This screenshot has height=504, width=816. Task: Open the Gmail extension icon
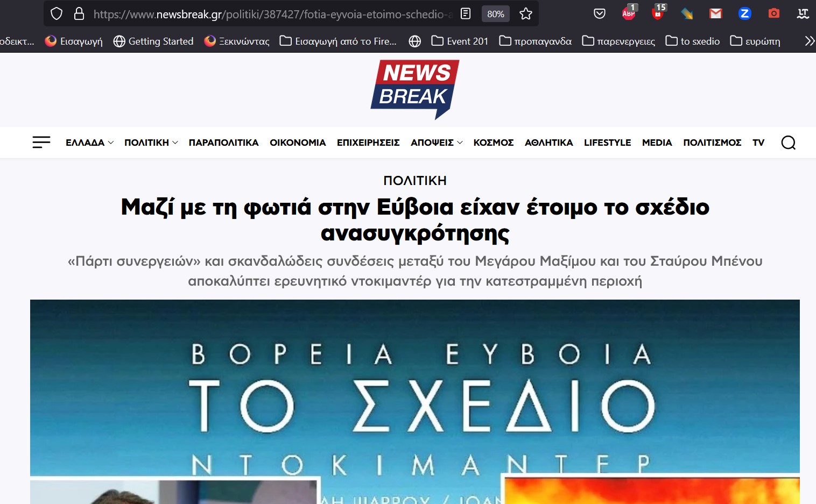point(715,14)
